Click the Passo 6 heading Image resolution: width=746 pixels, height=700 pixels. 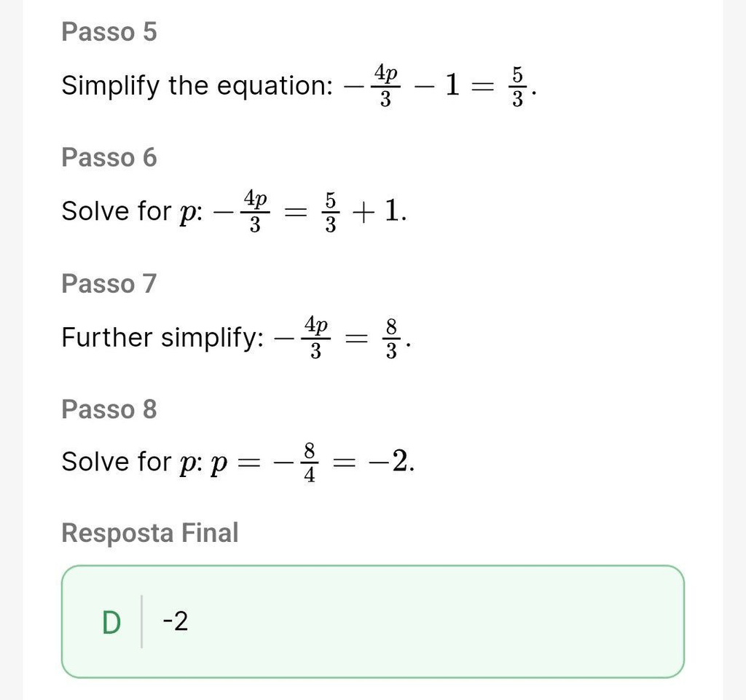point(109,157)
